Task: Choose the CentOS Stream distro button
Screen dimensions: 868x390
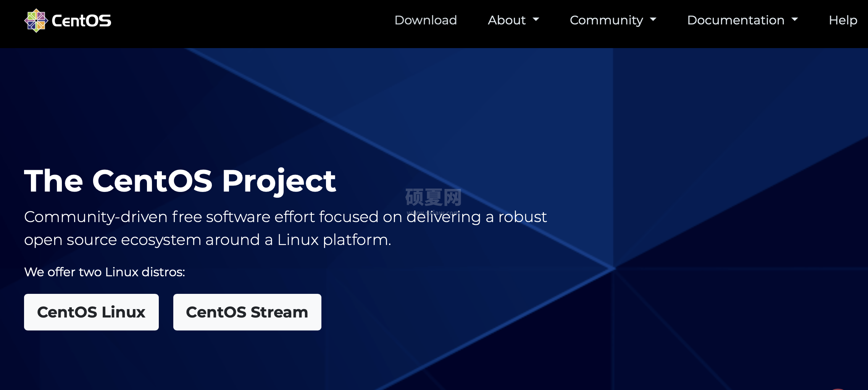Action: (247, 312)
